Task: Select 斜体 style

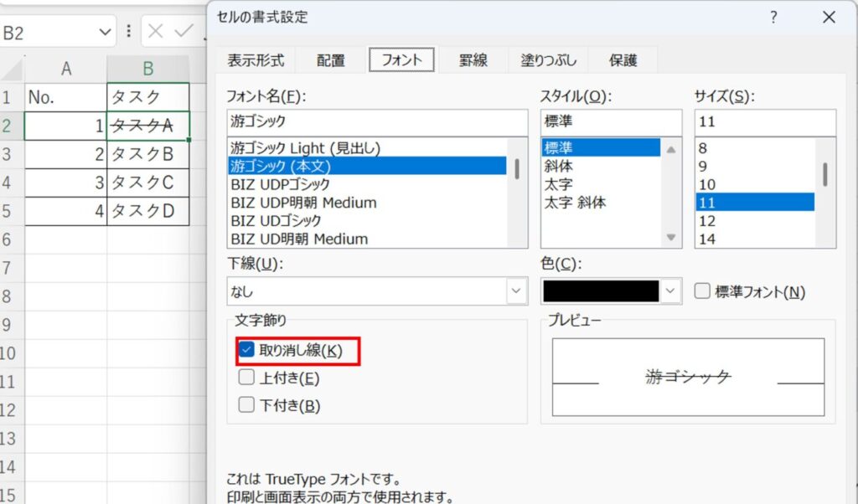Action: pos(601,166)
